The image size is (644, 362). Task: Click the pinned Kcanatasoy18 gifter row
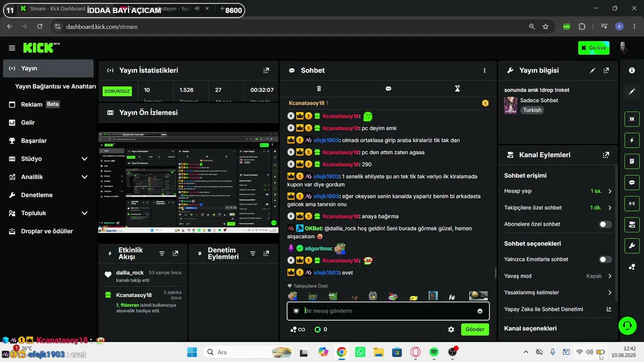(387, 103)
